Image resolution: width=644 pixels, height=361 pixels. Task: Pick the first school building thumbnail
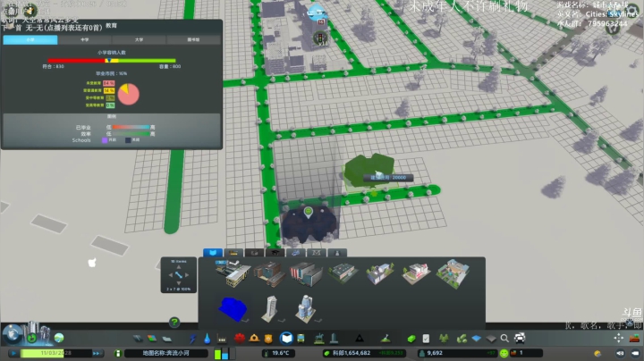pyautogui.click(x=233, y=273)
